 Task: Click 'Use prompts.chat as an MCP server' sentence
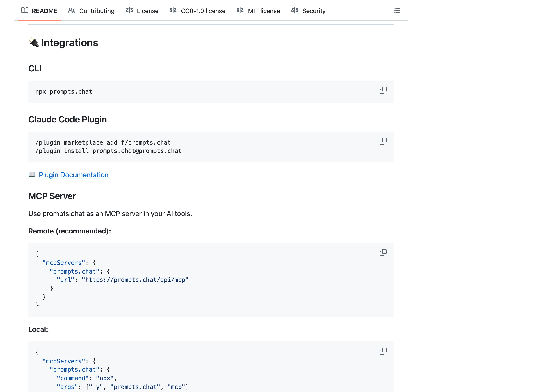[110, 214]
